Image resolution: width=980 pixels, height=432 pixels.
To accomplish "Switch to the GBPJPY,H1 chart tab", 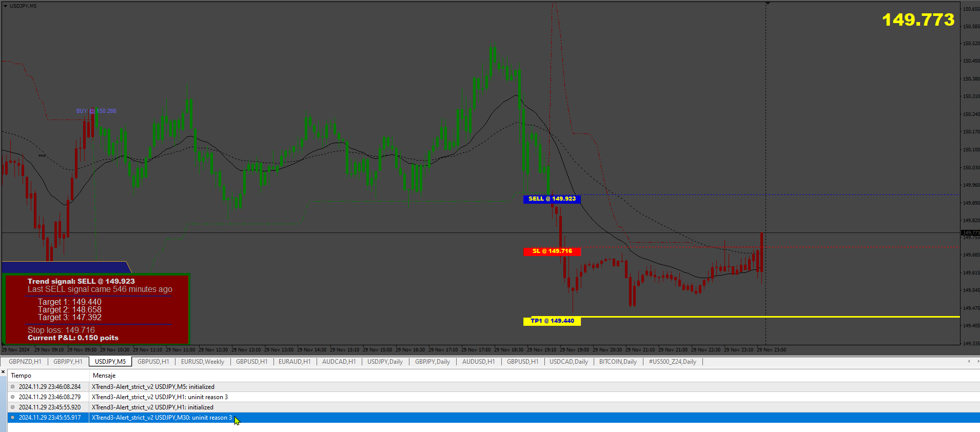I will (x=68, y=362).
